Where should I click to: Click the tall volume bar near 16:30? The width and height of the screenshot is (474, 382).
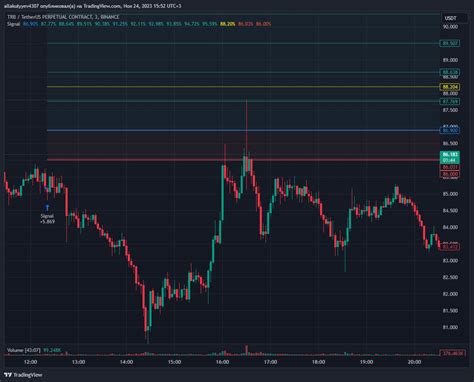[x=246, y=350]
